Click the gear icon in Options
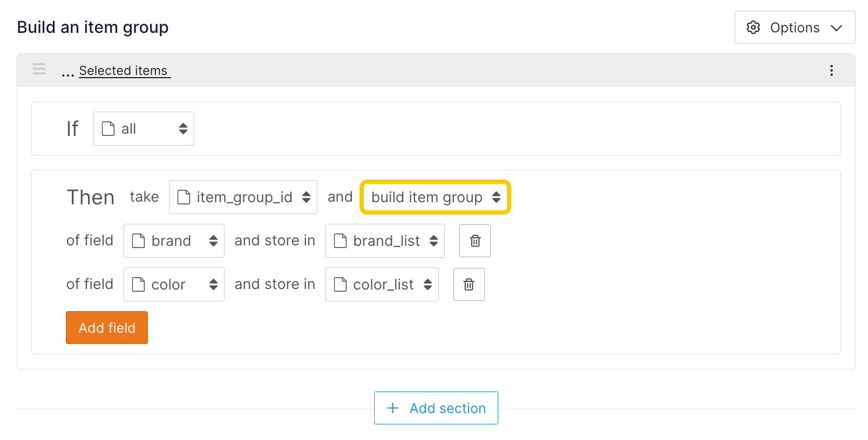Image resolution: width=868 pixels, height=440 pixels. point(753,27)
